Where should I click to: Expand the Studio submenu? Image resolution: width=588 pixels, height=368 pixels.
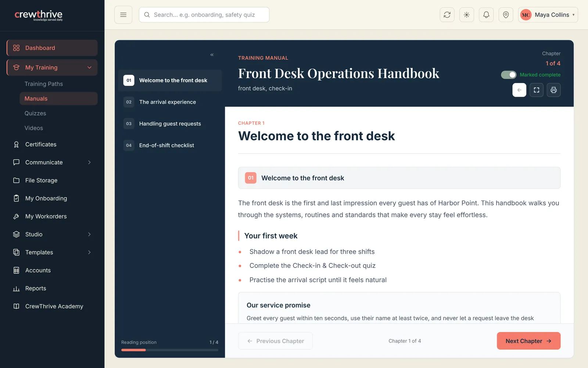tap(52, 234)
